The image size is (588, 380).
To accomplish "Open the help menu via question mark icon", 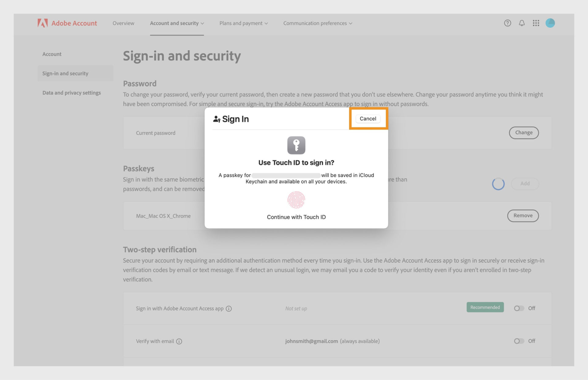I will (507, 23).
